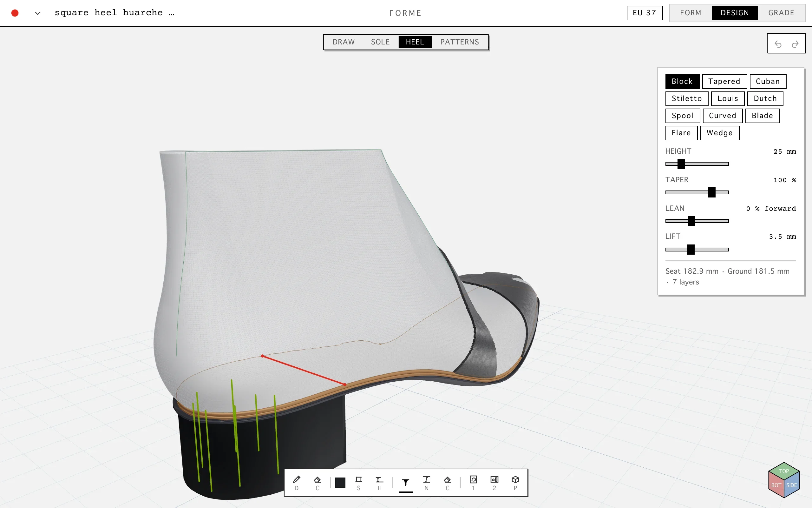Viewport: 812px width, 508px height.
Task: Expand the project menu chevron
Action: pyautogui.click(x=37, y=13)
